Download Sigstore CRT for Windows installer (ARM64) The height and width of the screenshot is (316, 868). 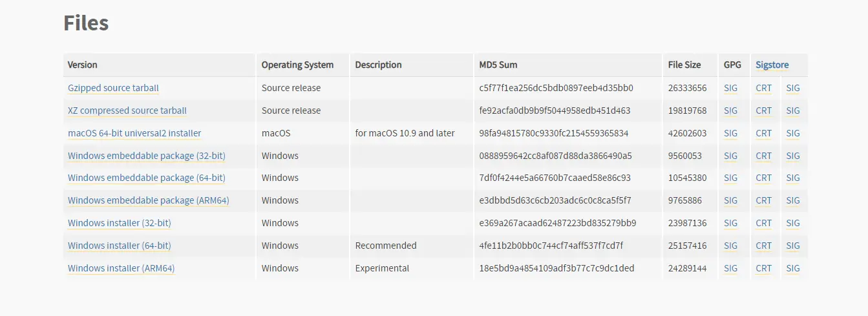(764, 268)
